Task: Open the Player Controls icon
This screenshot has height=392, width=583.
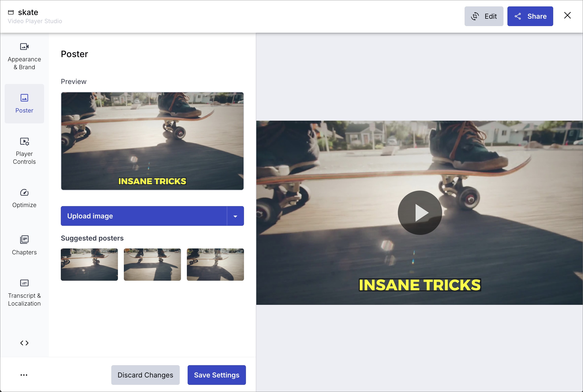Action: 24,142
